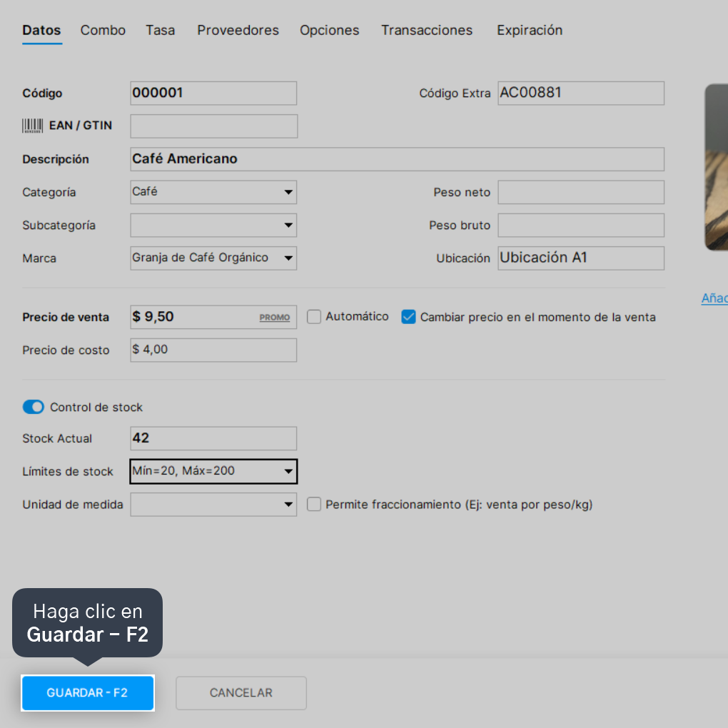
Task: Click the Stock Actual field
Action: (x=213, y=438)
